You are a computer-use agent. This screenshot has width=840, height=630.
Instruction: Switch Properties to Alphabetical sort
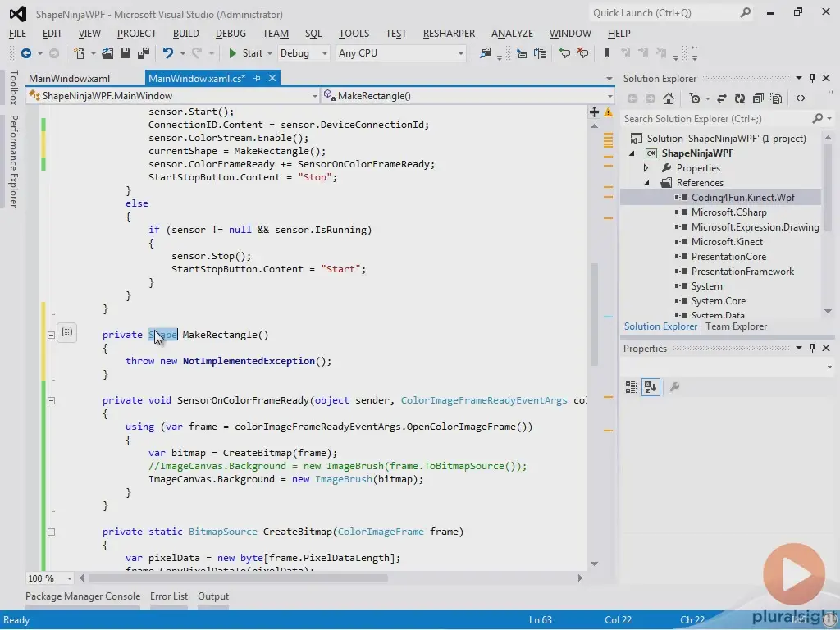[x=651, y=387]
